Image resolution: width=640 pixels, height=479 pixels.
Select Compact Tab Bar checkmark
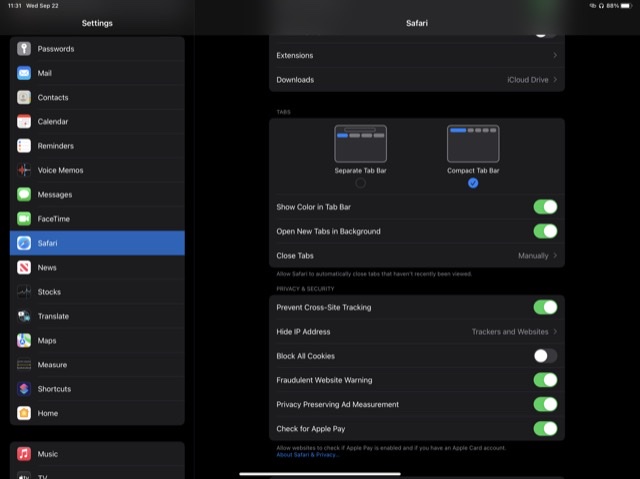[473, 183]
